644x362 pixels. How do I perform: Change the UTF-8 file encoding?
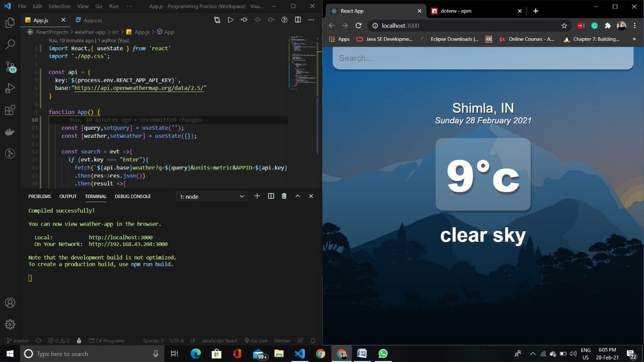[177, 341]
